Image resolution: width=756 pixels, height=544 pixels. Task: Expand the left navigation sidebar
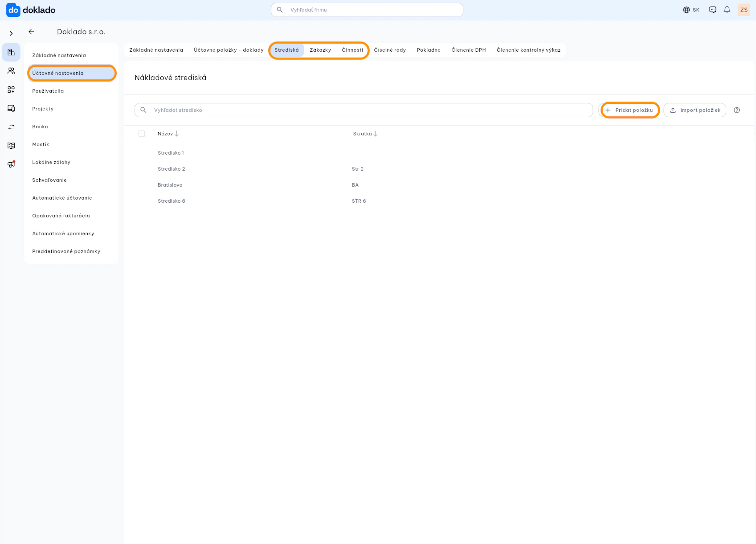coord(11,33)
